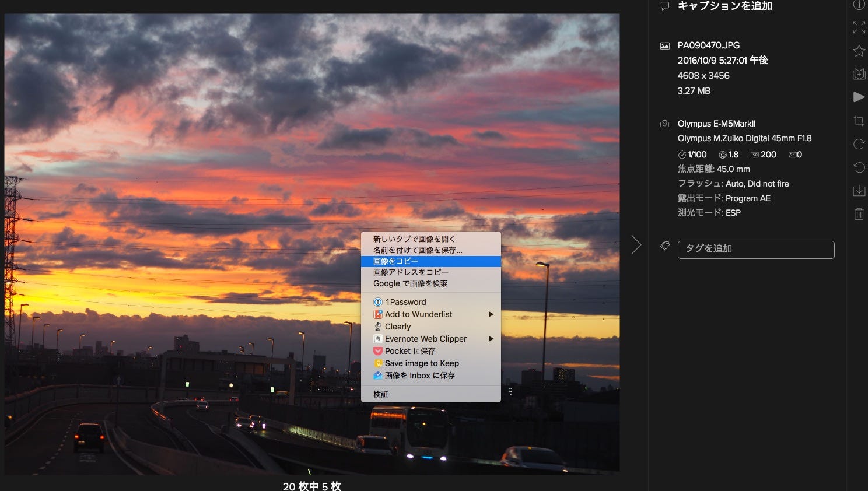Click the photo counter 20 枚中 5 枚

click(312, 486)
